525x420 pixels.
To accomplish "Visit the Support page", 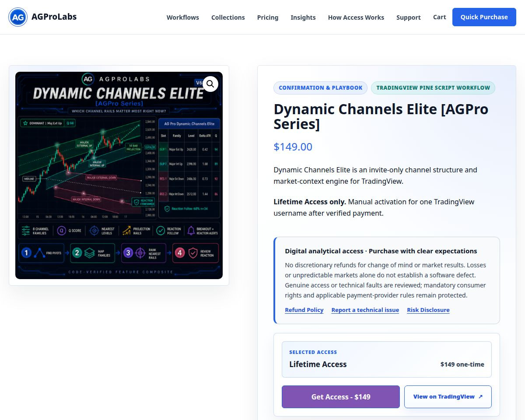I will tap(409, 17).
